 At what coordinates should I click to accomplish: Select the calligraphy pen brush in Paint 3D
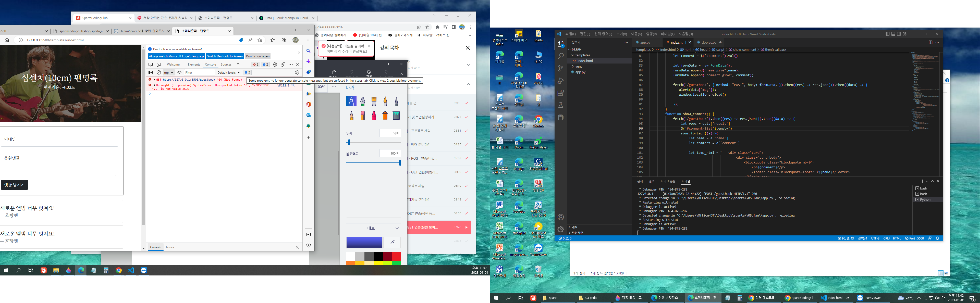tap(363, 101)
